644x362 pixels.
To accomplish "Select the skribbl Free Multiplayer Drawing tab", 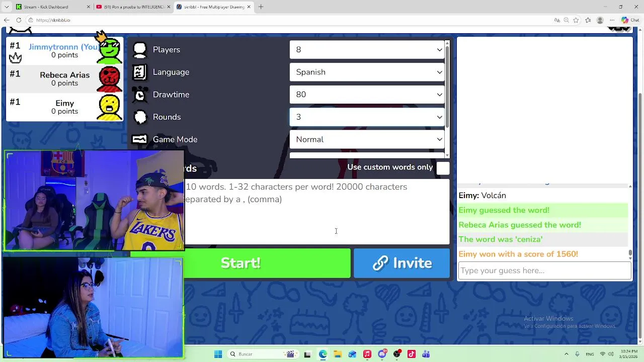I will point(214,7).
